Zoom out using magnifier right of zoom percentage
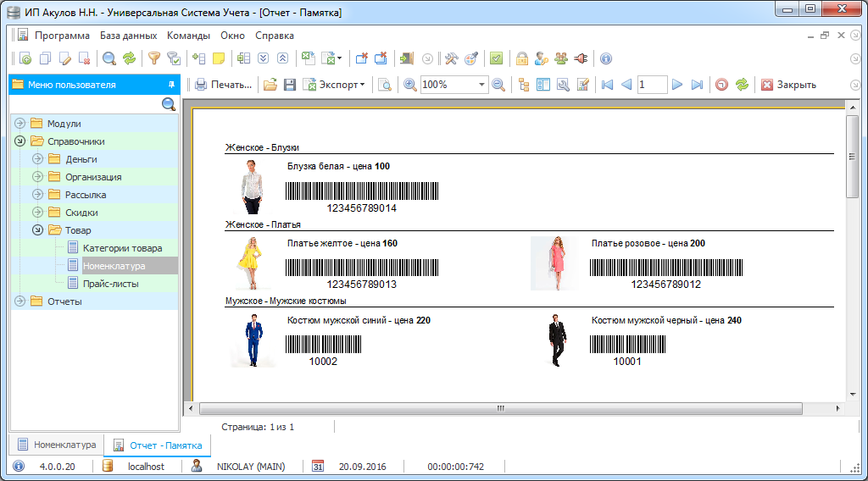This screenshot has width=868, height=481. pyautogui.click(x=498, y=85)
